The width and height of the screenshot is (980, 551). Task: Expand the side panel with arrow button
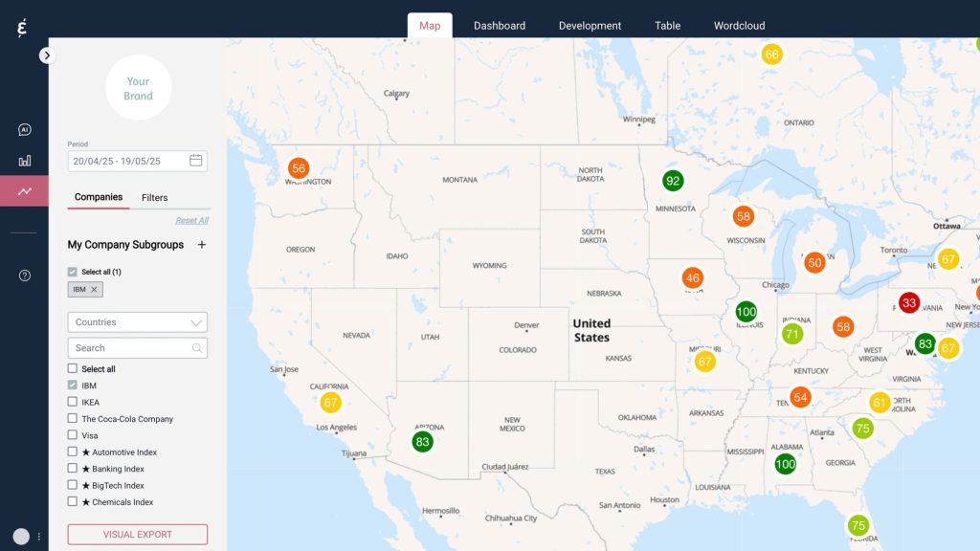click(47, 55)
